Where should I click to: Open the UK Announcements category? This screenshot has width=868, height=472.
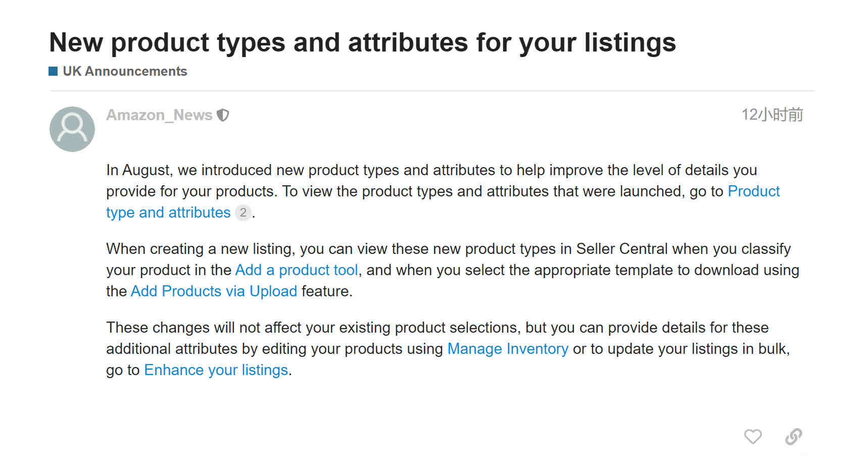(125, 71)
